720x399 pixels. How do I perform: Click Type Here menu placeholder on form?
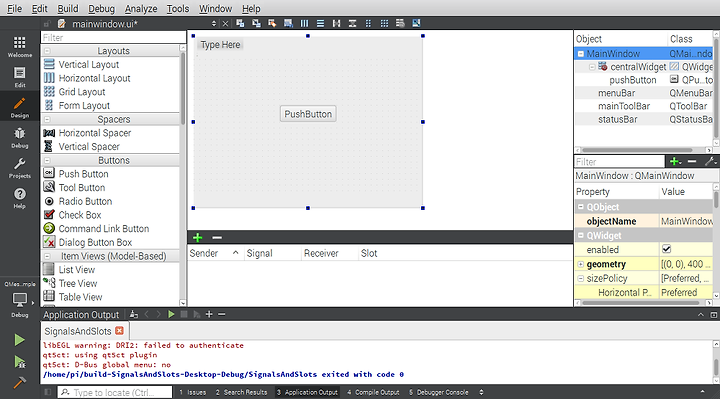pyautogui.click(x=220, y=45)
